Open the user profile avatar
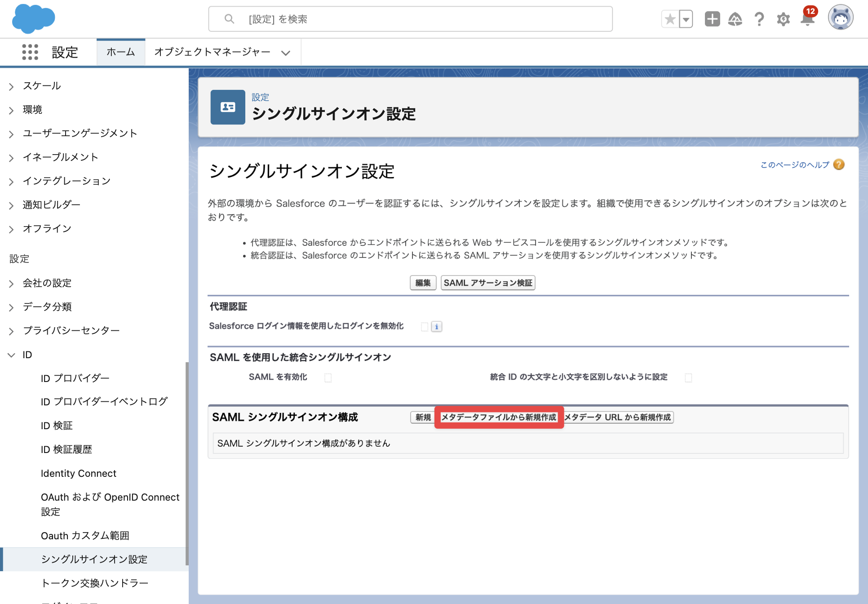Image resolution: width=868 pixels, height=604 pixels. 841,18
